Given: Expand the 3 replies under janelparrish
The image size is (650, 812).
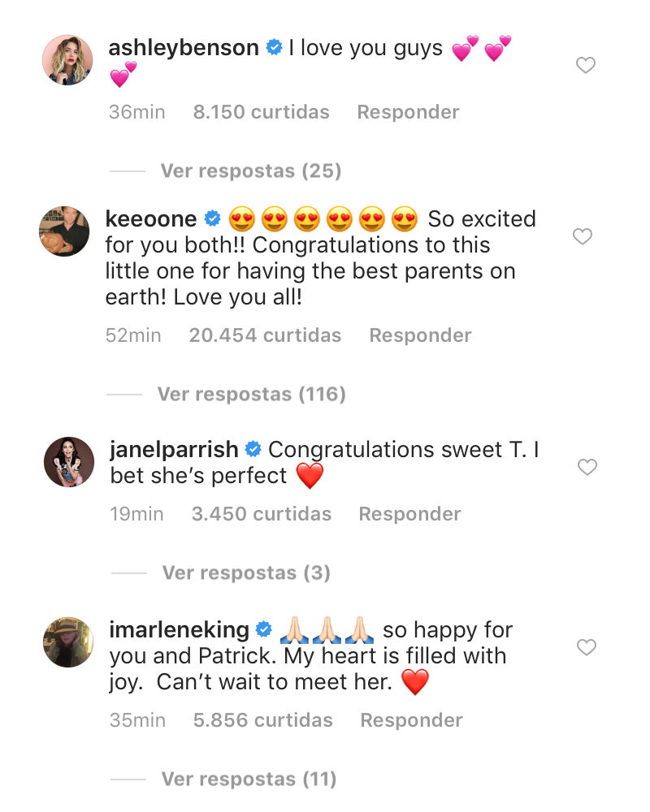Looking at the screenshot, I should coord(246,573).
